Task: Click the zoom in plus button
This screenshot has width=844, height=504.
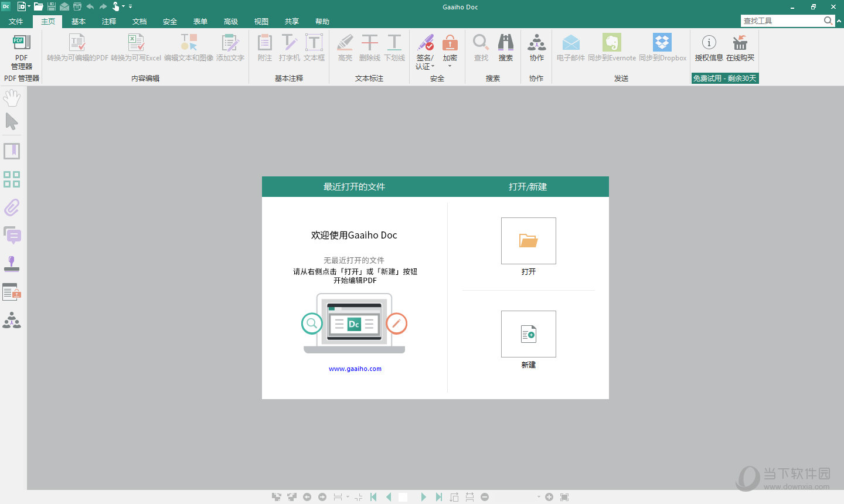Action: click(549, 497)
